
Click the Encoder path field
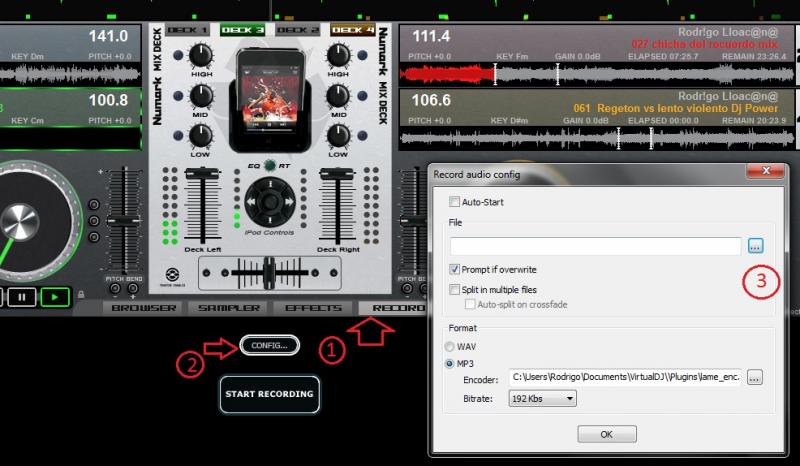625,377
